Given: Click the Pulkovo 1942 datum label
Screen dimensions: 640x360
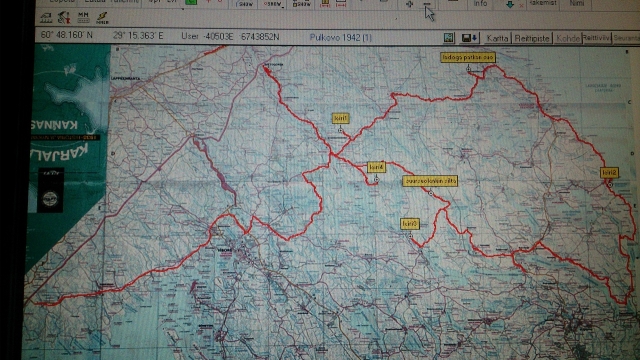Looking at the screenshot, I should tap(340, 38).
